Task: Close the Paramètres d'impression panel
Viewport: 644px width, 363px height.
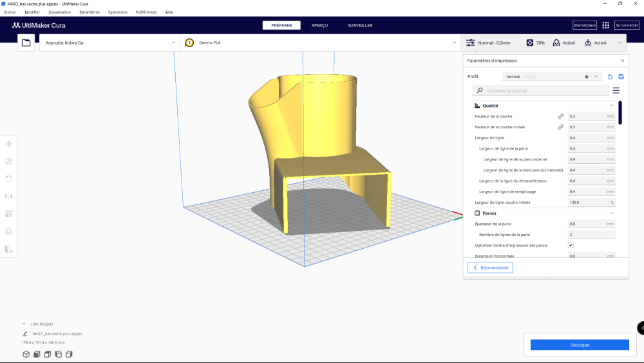Action: pyautogui.click(x=623, y=61)
